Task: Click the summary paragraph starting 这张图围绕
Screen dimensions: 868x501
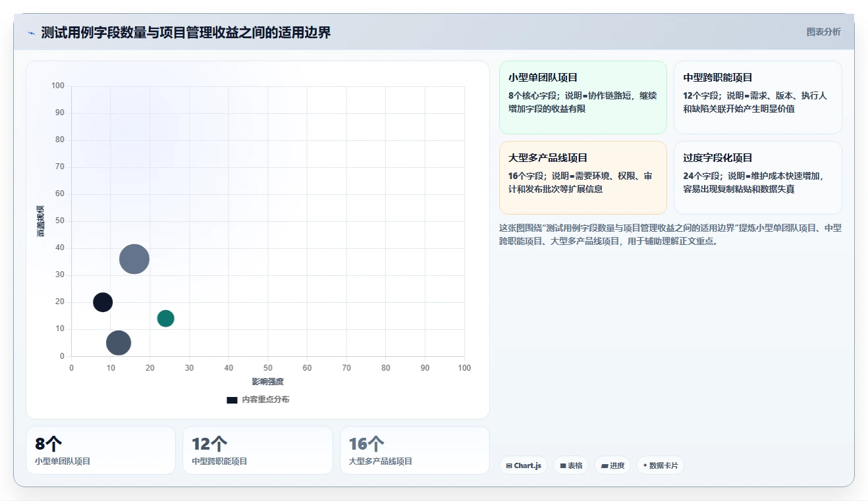Action: click(x=670, y=234)
